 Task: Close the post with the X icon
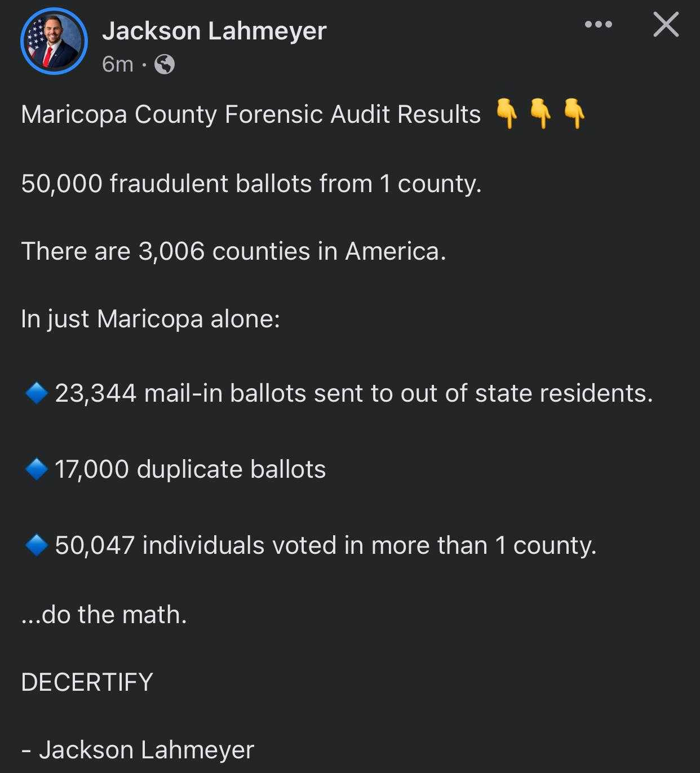pyautogui.click(x=666, y=25)
